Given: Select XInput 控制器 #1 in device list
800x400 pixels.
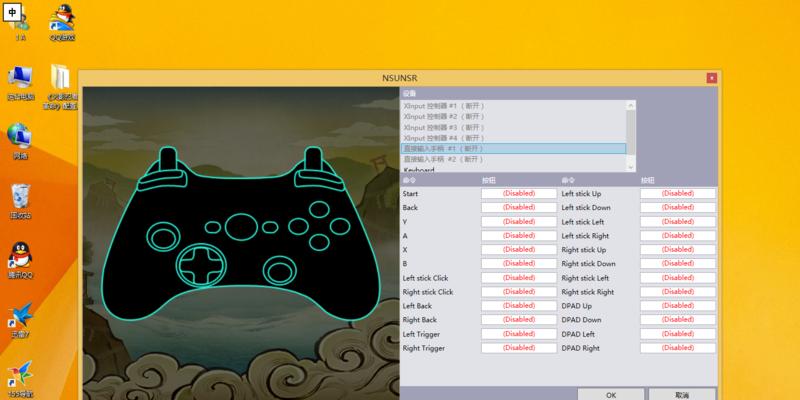Looking at the screenshot, I should pyautogui.click(x=513, y=106).
